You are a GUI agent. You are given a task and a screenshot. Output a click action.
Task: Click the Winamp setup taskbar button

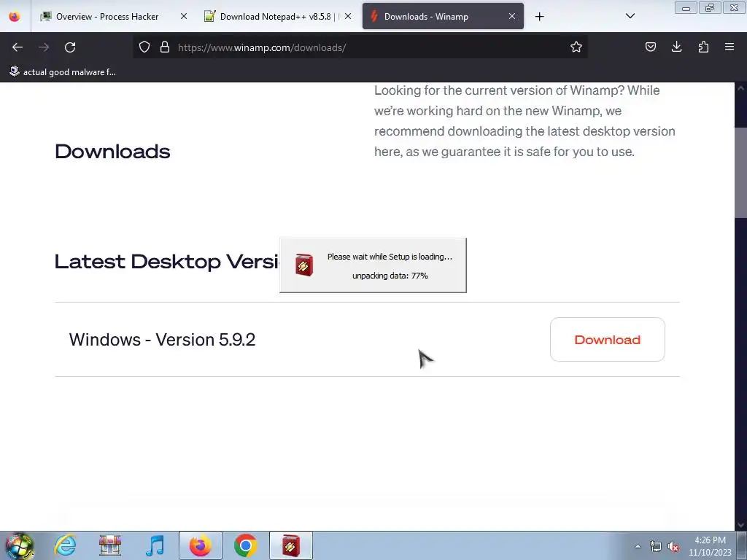291,545
